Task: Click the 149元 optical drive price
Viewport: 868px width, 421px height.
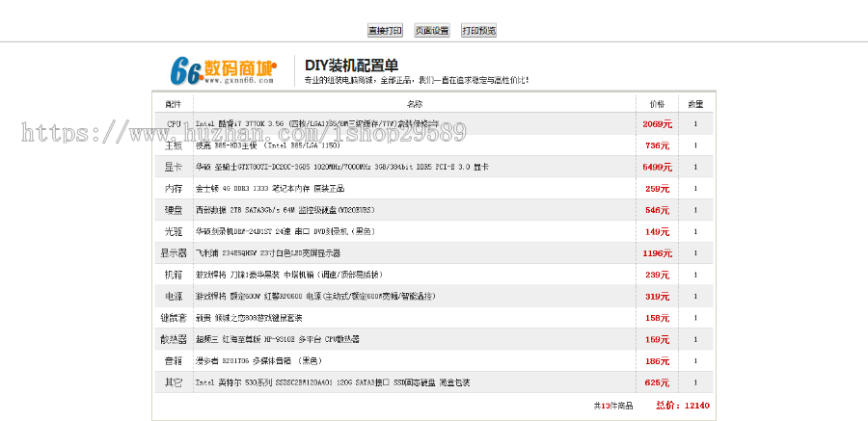Action: pyautogui.click(x=657, y=232)
